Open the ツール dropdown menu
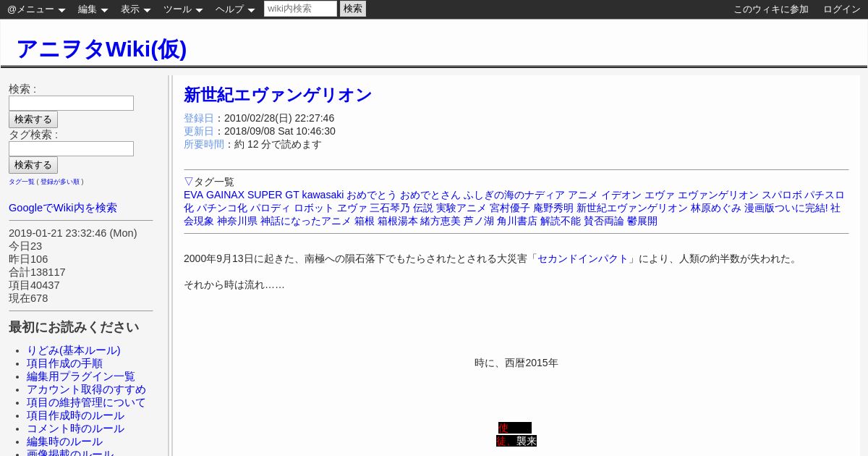The width and height of the screenshot is (868, 456). [183, 9]
